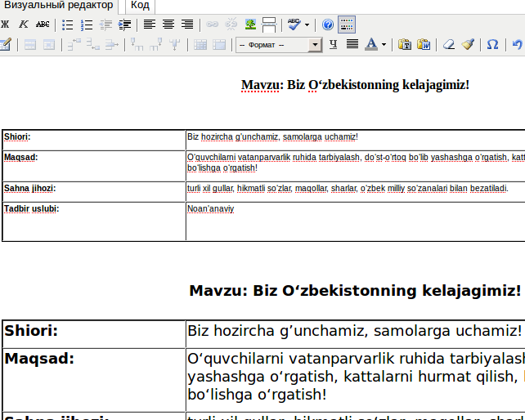Center-align the text

pos(168,25)
